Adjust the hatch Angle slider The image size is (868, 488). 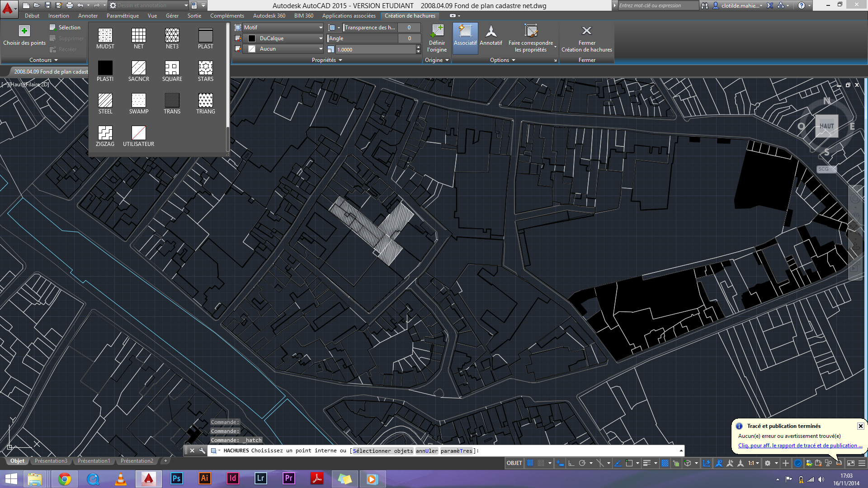click(363, 38)
